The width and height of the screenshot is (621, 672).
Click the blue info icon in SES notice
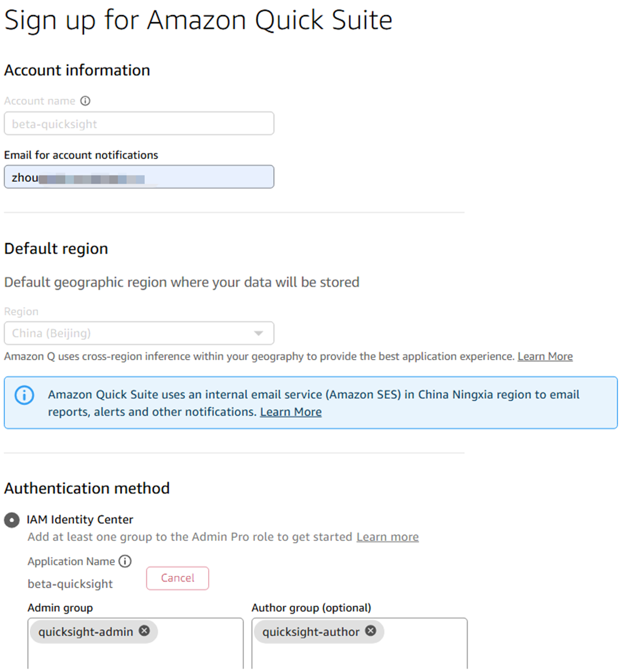[24, 395]
